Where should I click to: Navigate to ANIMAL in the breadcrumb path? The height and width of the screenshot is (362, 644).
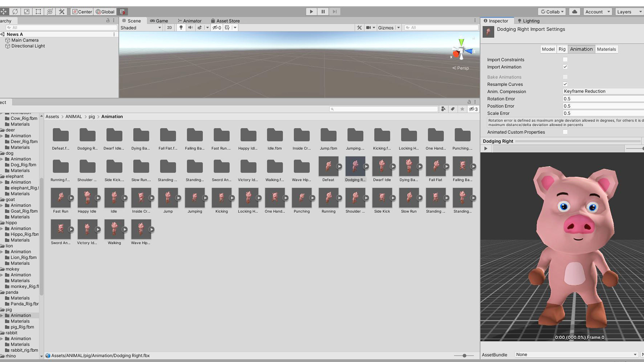tap(73, 116)
